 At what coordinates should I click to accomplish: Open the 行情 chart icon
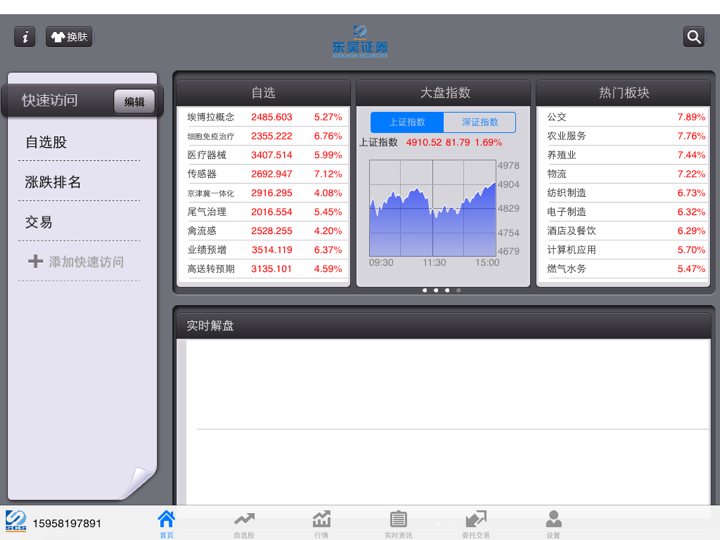point(321,524)
